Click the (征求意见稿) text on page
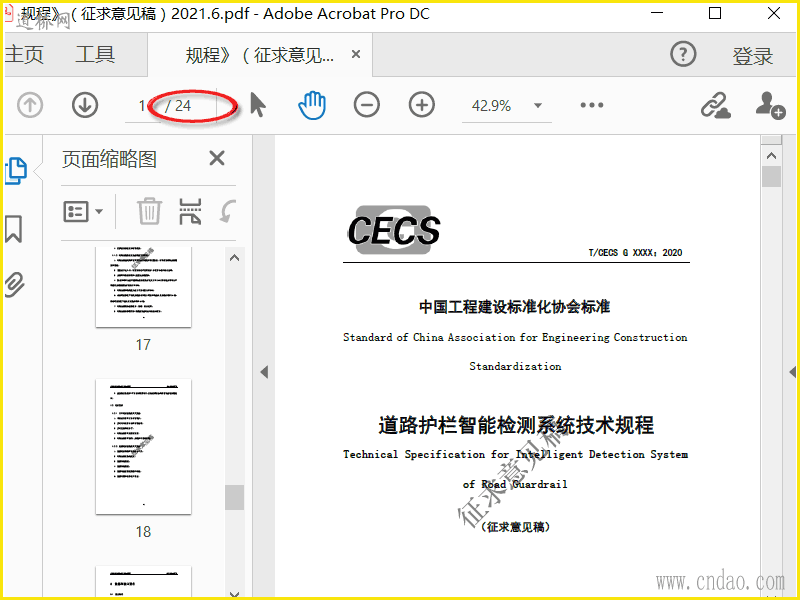The height and width of the screenshot is (600, 800). pos(515,527)
